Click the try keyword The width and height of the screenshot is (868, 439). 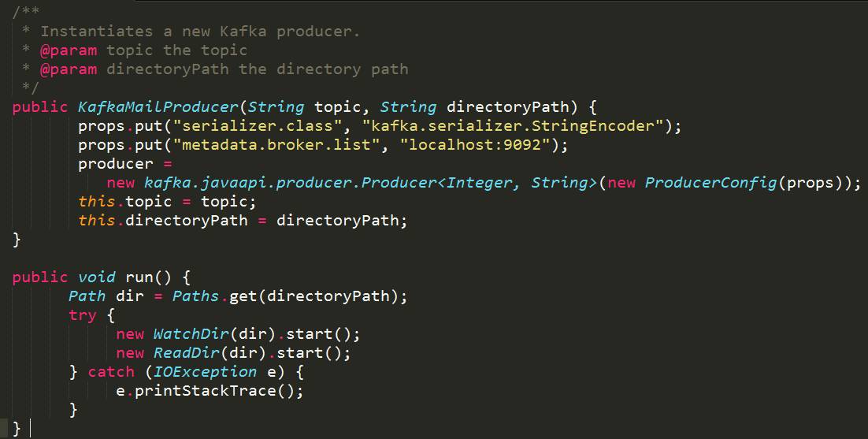point(83,315)
